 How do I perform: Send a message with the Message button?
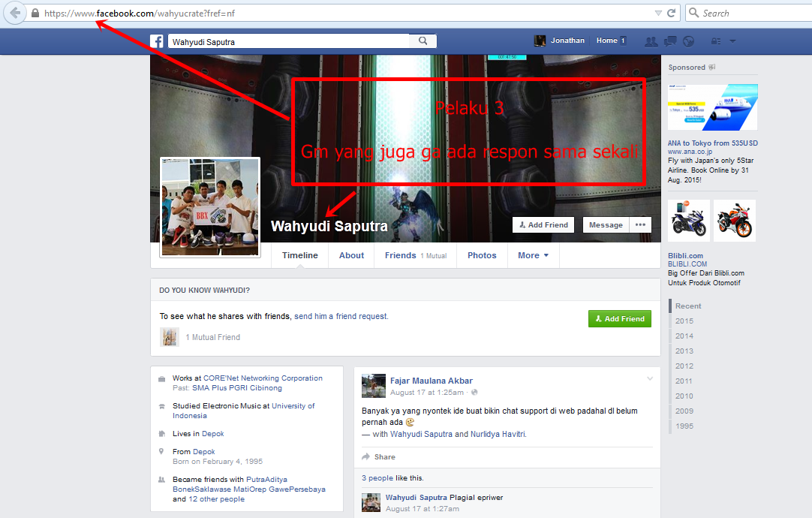606,224
